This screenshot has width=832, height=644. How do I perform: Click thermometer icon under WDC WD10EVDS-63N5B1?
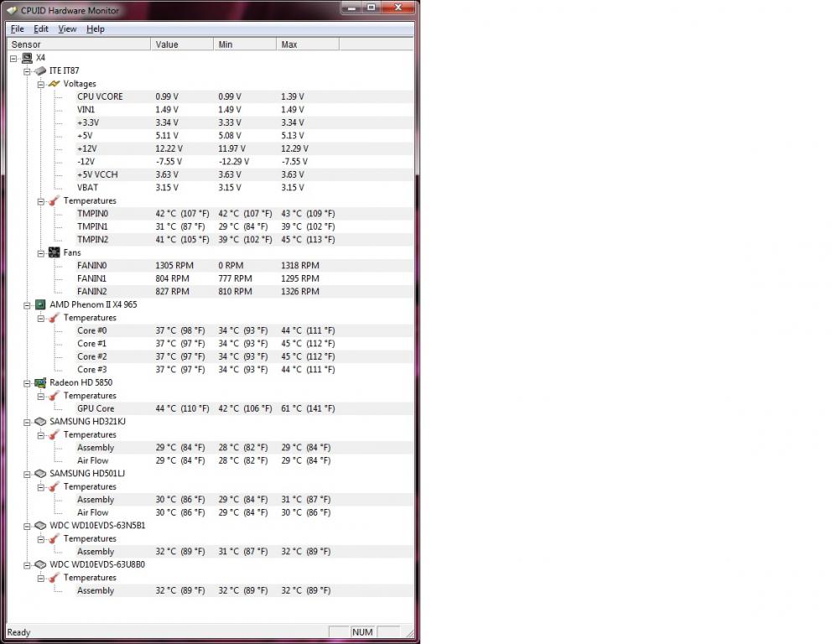[55, 538]
